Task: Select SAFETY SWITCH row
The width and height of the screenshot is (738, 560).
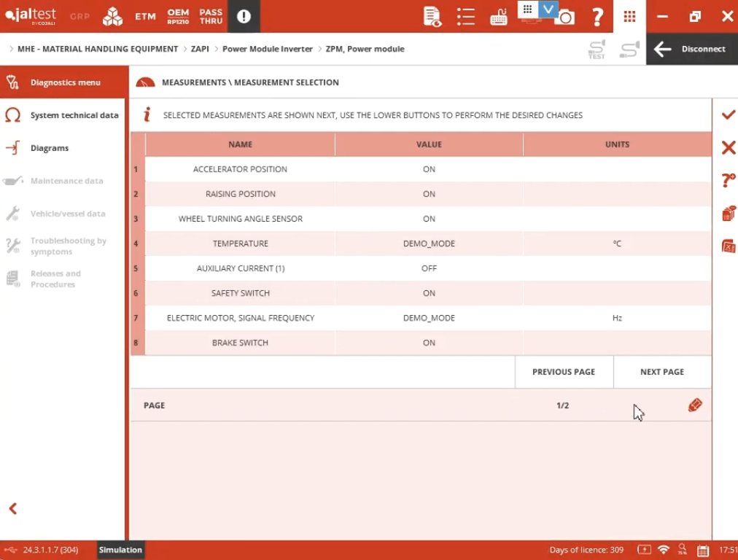Action: 422,293
